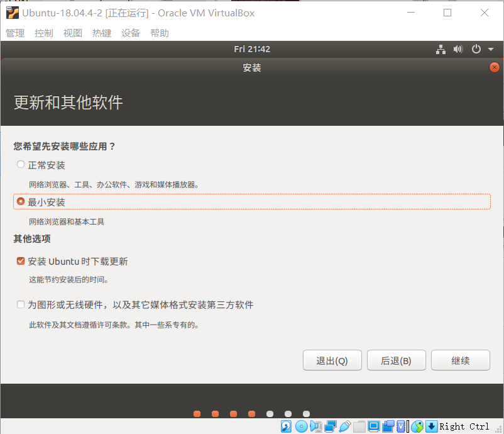This screenshot has height=434, width=504.
Task: Open the 帮助 menu
Action: coord(160,33)
